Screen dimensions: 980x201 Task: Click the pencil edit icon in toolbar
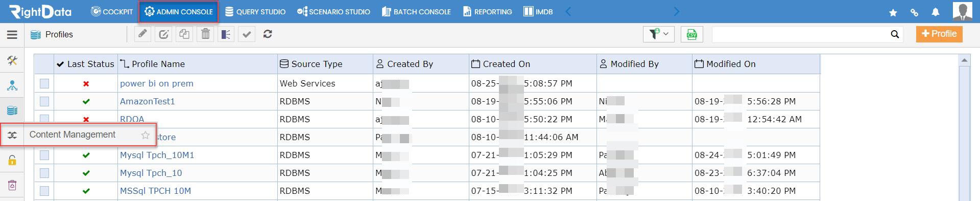[x=143, y=34]
